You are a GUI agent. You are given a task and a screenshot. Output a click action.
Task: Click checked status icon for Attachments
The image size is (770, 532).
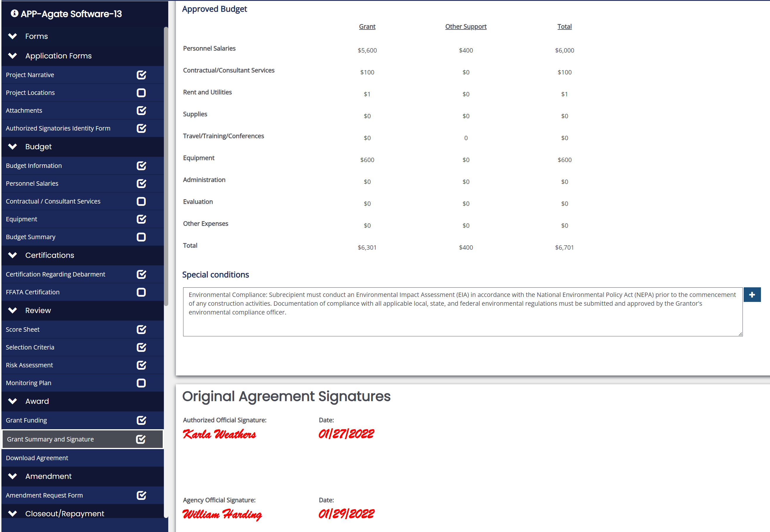(x=141, y=110)
